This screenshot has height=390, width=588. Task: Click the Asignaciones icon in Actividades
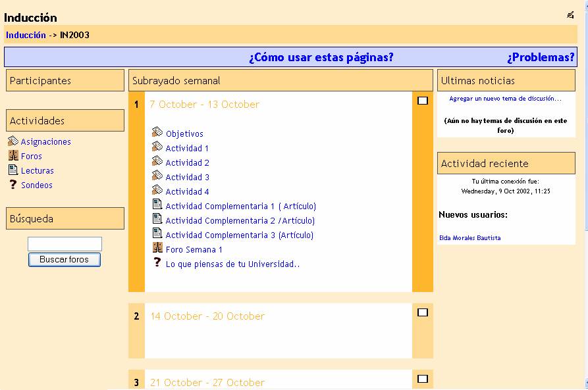pos(13,141)
